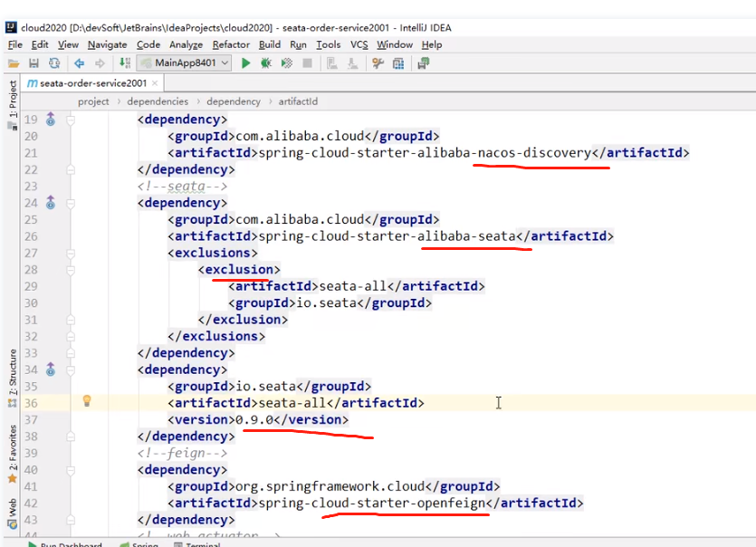Click the dependency breadcrumb
756x547 pixels.
pyautogui.click(x=234, y=101)
